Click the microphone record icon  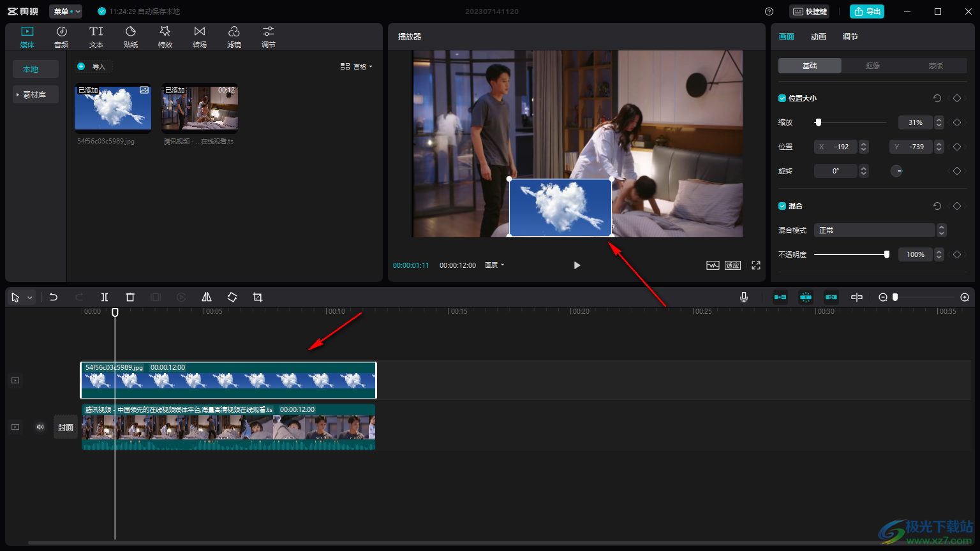(x=744, y=297)
